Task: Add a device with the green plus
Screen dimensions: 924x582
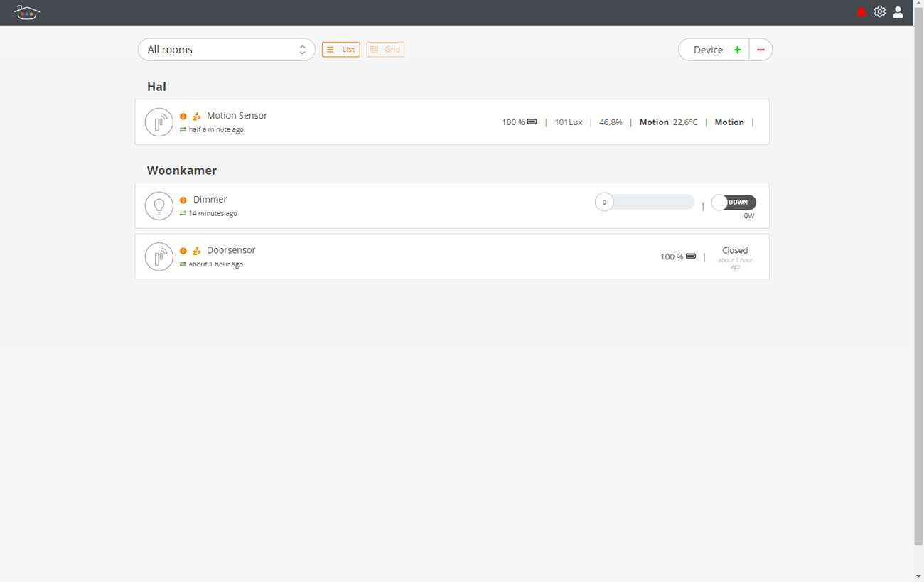Action: [x=737, y=50]
